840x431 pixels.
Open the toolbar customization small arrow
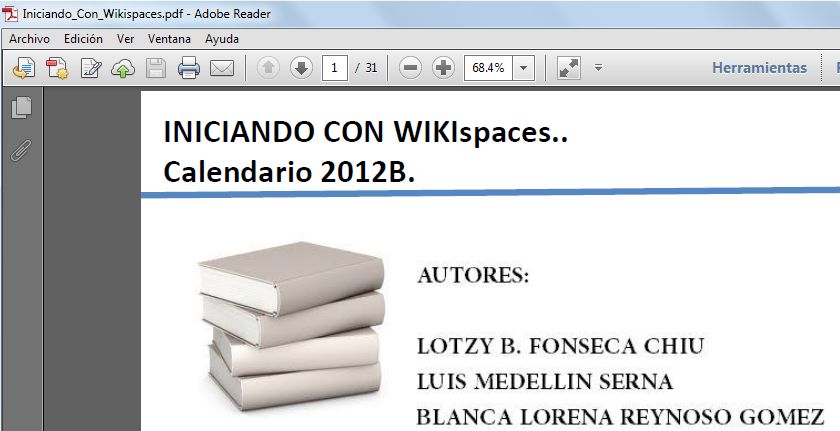[598, 68]
